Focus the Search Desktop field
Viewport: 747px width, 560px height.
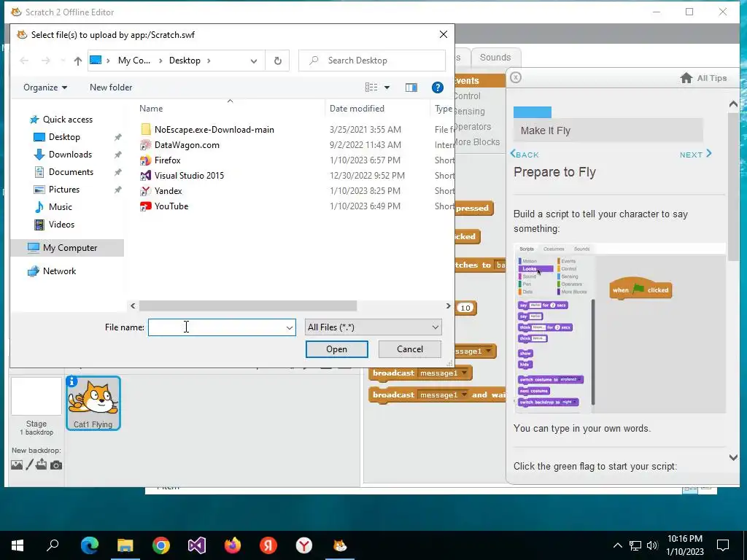(x=371, y=61)
